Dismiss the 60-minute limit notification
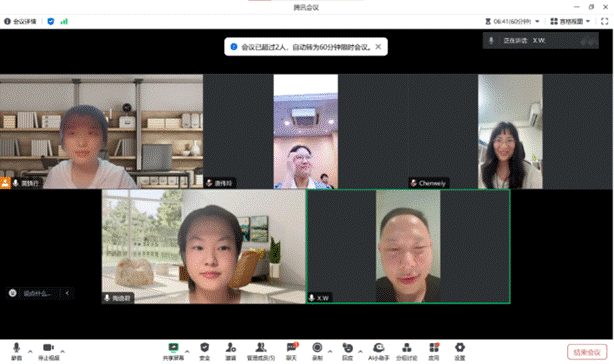Image resolution: width=614 pixels, height=364 pixels. click(x=378, y=47)
